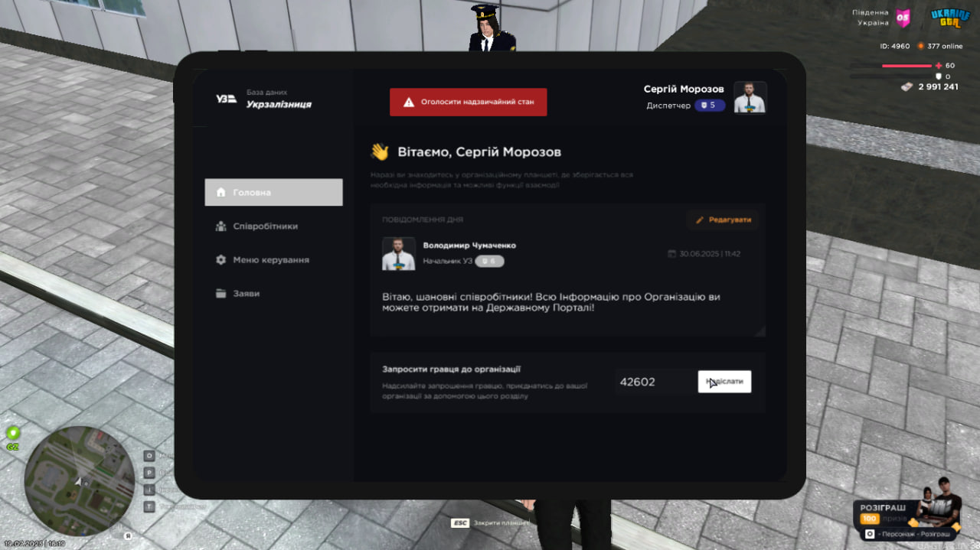Declare emergency with Оголосити надзвичайний стан button
This screenshot has height=550, width=980.
(x=468, y=102)
